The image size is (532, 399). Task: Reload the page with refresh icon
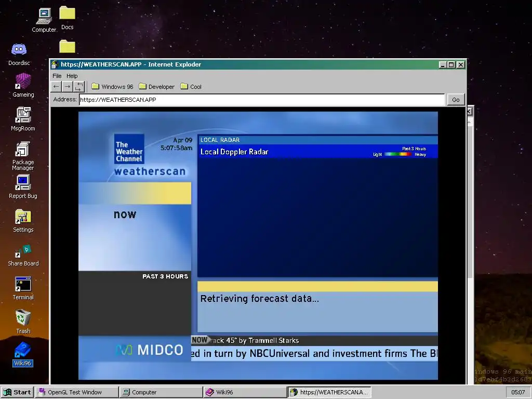79,87
